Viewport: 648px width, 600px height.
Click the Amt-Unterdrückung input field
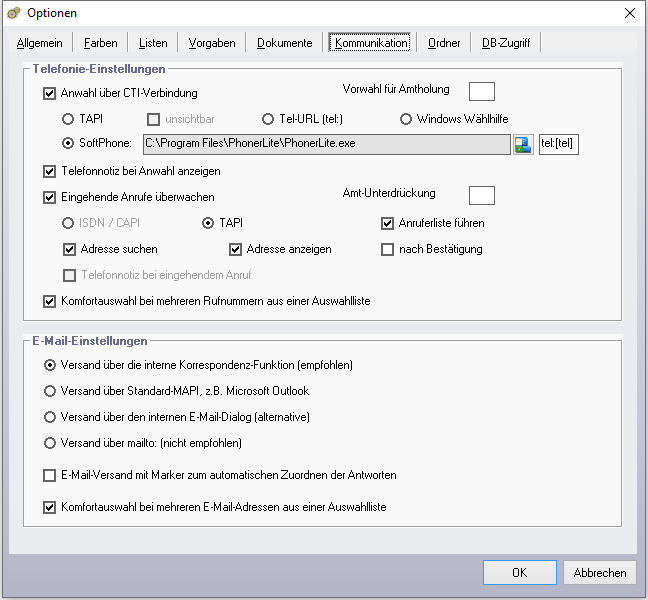point(481,195)
